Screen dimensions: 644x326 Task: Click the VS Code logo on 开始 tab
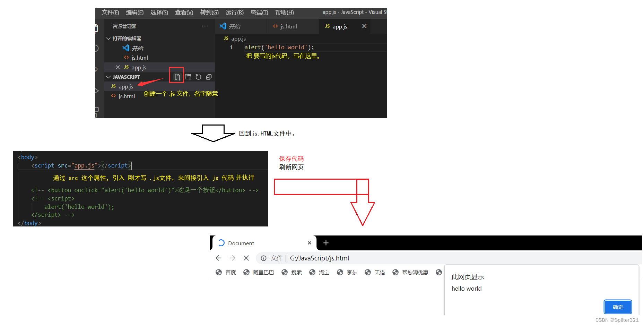click(x=223, y=26)
